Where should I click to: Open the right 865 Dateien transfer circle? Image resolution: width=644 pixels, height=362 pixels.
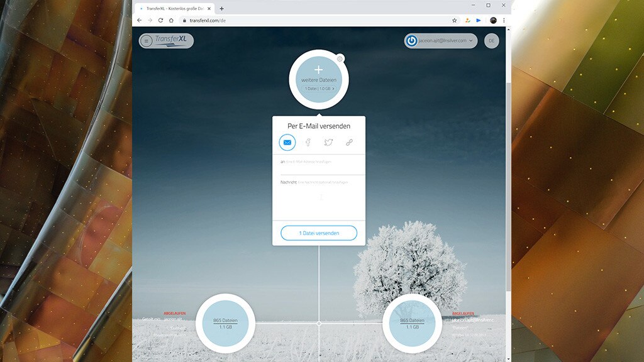[x=413, y=323]
